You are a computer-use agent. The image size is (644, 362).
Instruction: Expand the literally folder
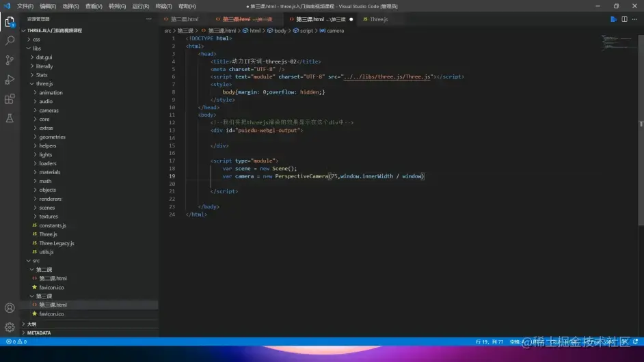[x=44, y=66]
